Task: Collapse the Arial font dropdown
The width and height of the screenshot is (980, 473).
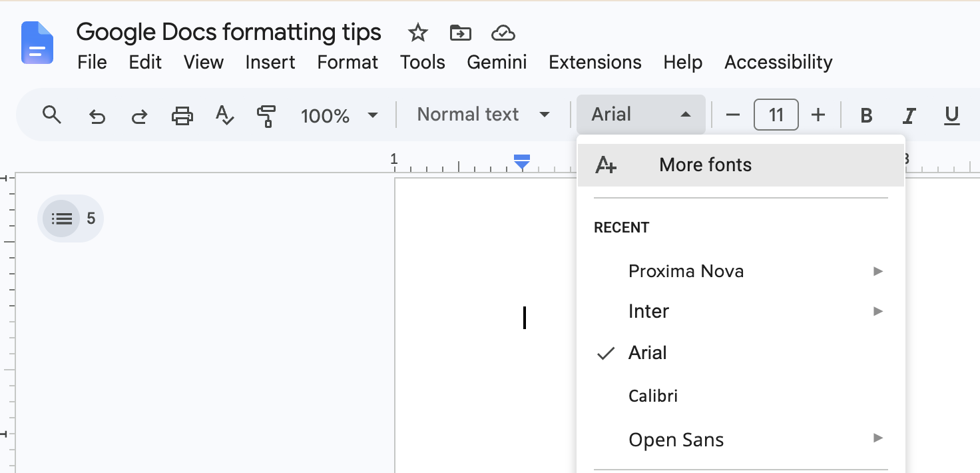Action: 640,115
